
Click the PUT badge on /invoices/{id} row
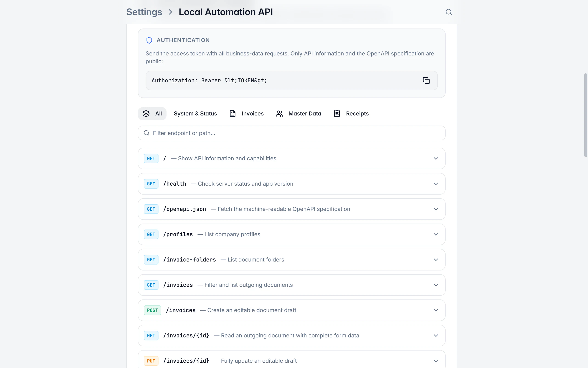[x=151, y=361]
